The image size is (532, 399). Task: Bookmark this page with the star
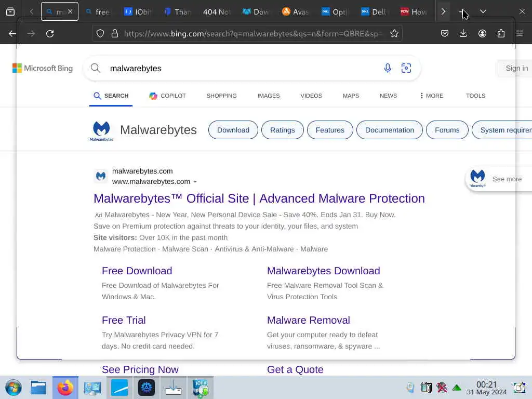pos(394,34)
